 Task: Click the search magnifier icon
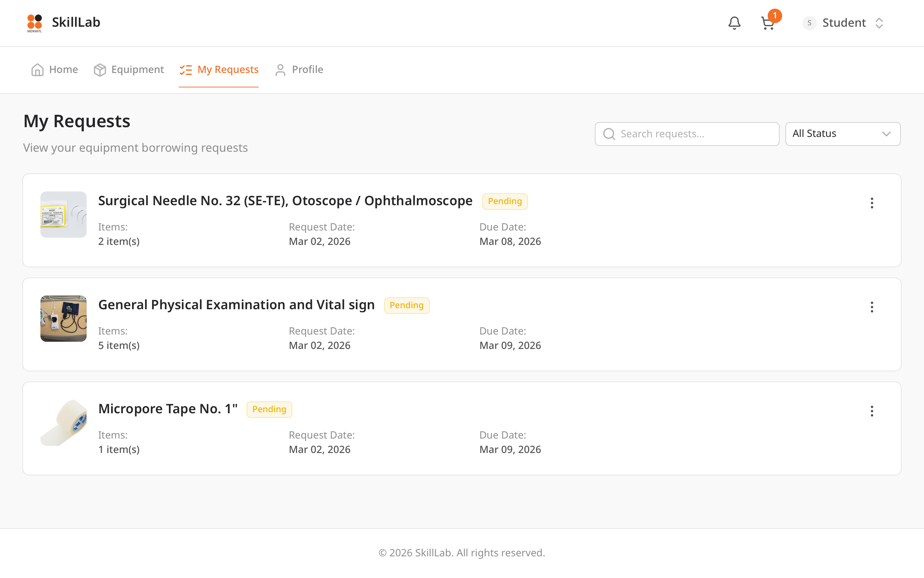609,134
